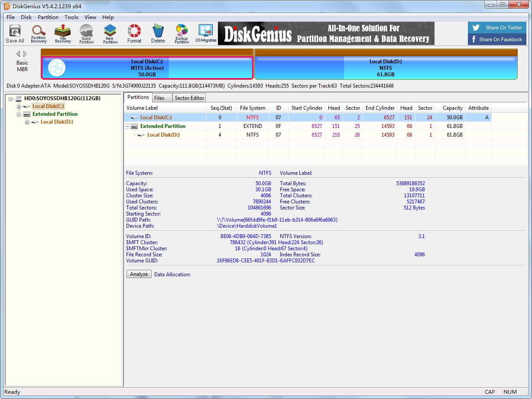This screenshot has width=532, height=399.
Task: Launch the File Recovery tool
Action: [63, 34]
